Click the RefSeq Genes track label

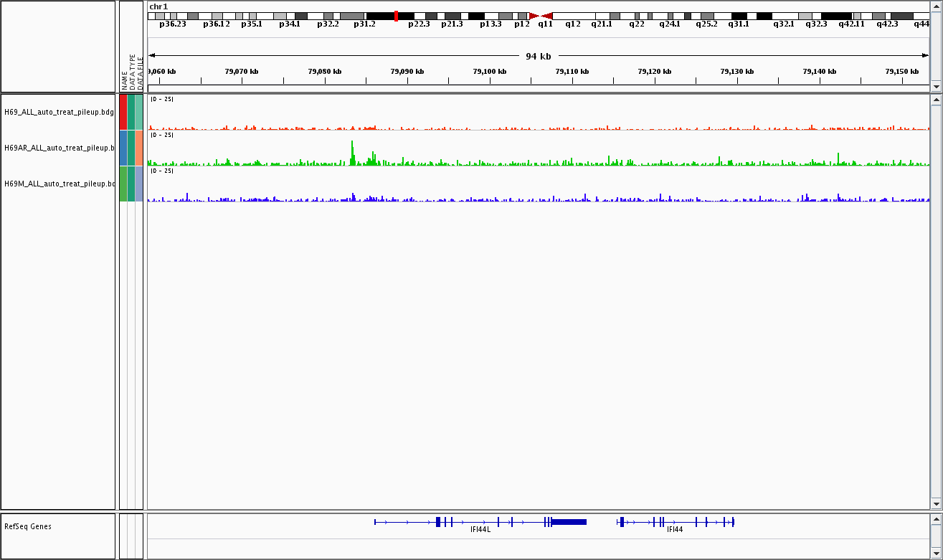pos(28,526)
